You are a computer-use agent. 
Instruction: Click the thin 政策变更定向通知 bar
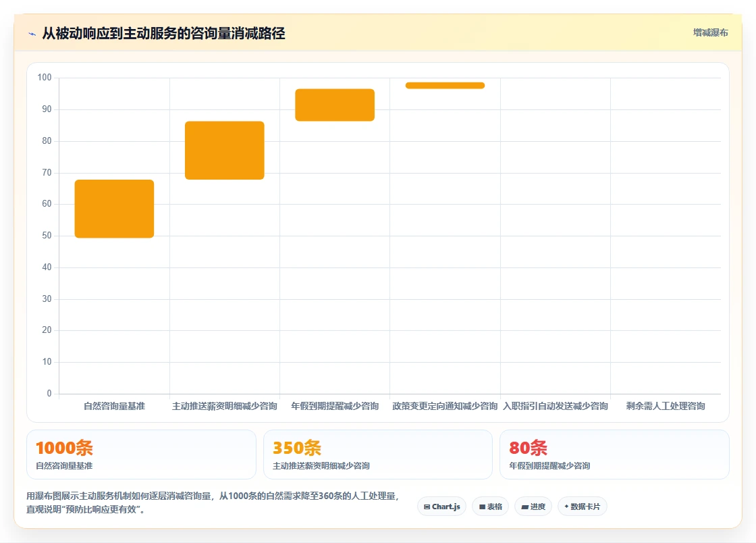[445, 85]
